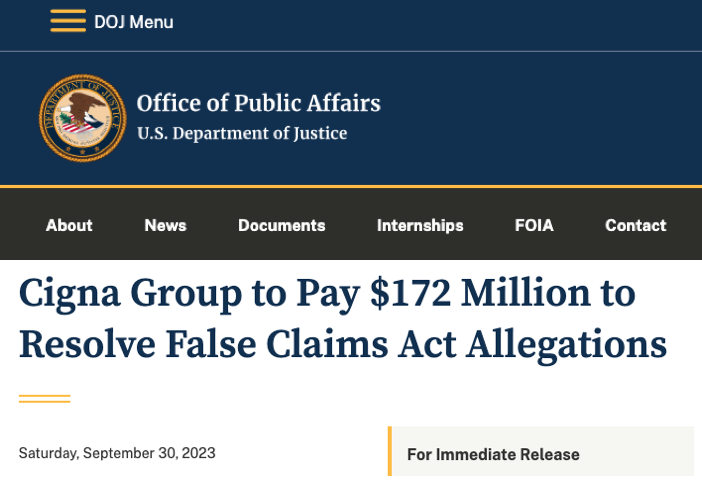The height and width of the screenshot is (496, 702).
Task: Open the About menu item
Action: (x=69, y=225)
